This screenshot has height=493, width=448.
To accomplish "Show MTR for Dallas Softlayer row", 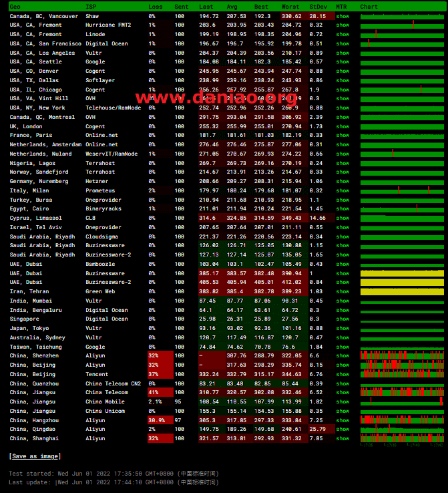I will tap(343, 80).
